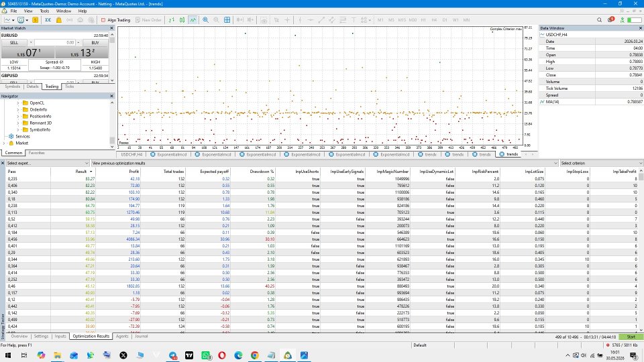
Task: Click the yellow dollar trading icon
Action: [x=36, y=19]
